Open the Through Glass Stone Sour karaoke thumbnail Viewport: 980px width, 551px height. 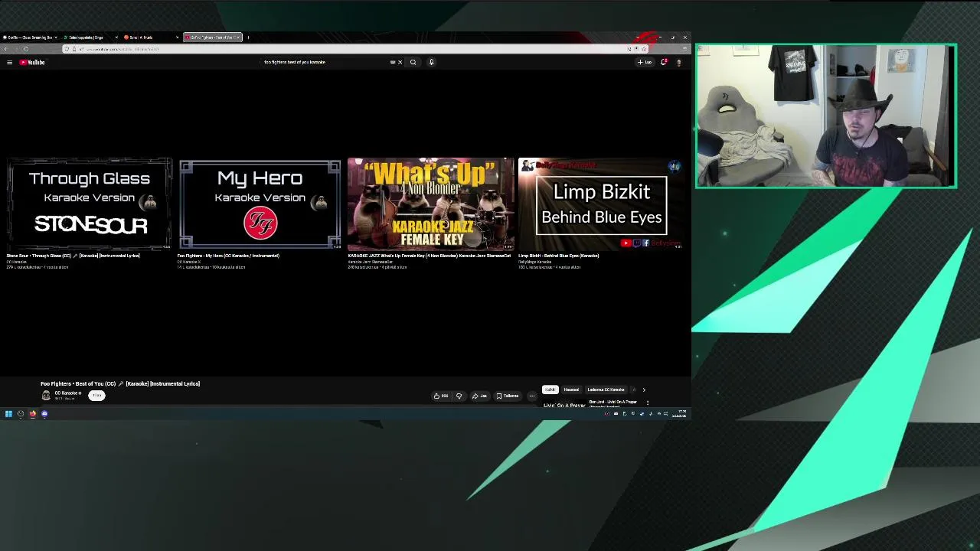[x=90, y=204]
